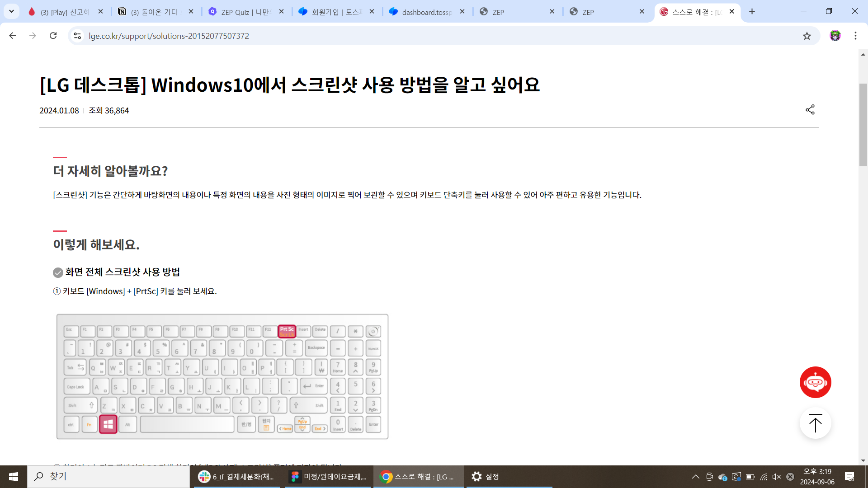The height and width of the screenshot is (488, 868).
Task: Click the page vertical scrollbar thumb
Action: 863,125
